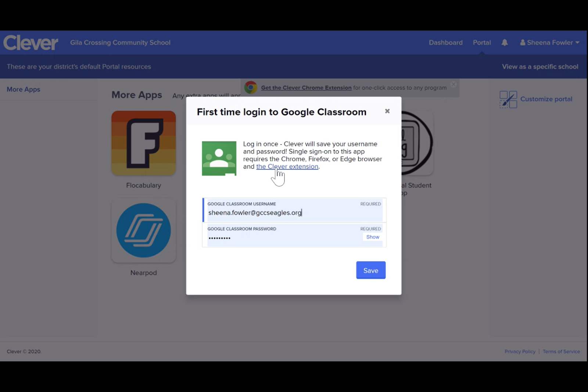The height and width of the screenshot is (392, 588).
Task: Open the Flocabulary app icon
Action: pyautogui.click(x=144, y=143)
